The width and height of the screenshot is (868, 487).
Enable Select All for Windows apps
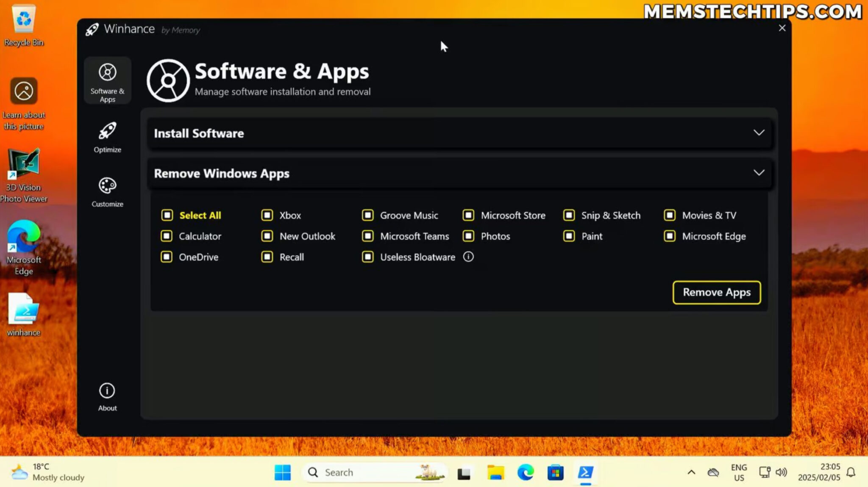point(167,215)
